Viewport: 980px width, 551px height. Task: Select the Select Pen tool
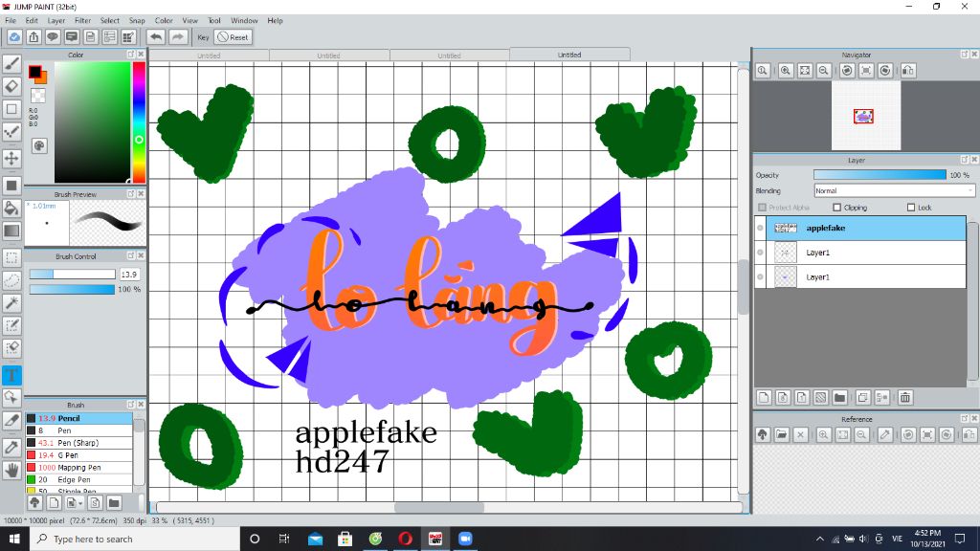11,325
